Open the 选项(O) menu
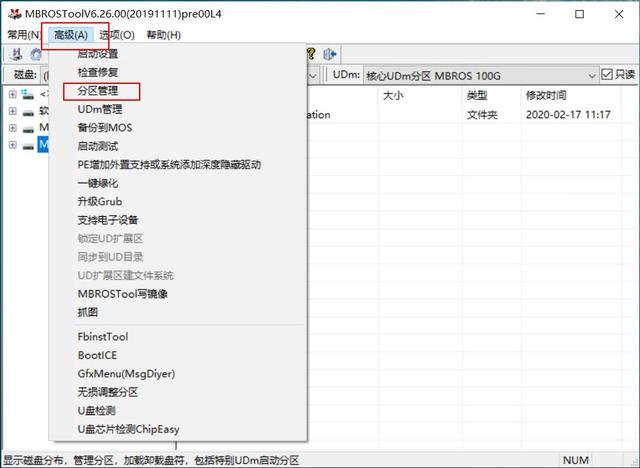The width and height of the screenshot is (640, 468). 117,35
